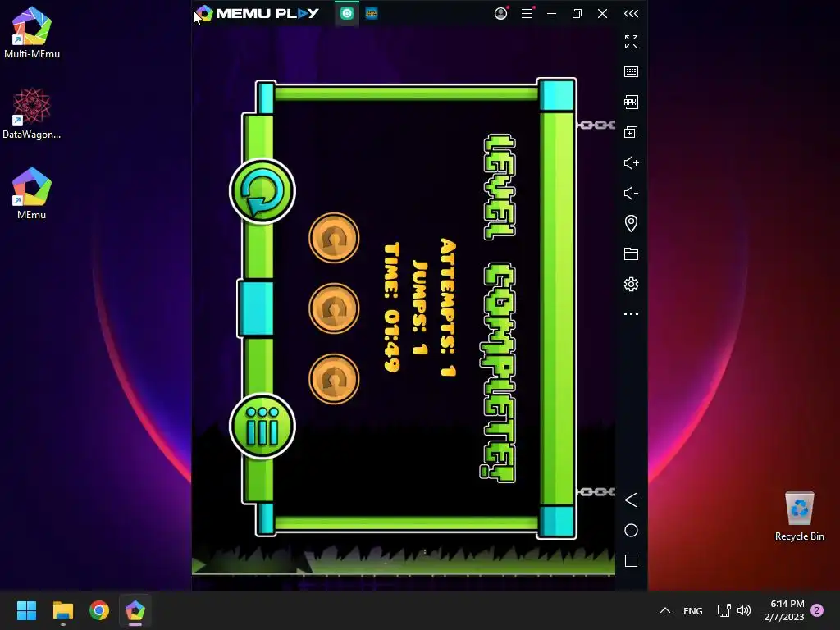
Task: Click the MEmu Play logo in title bar
Action: [x=257, y=13]
